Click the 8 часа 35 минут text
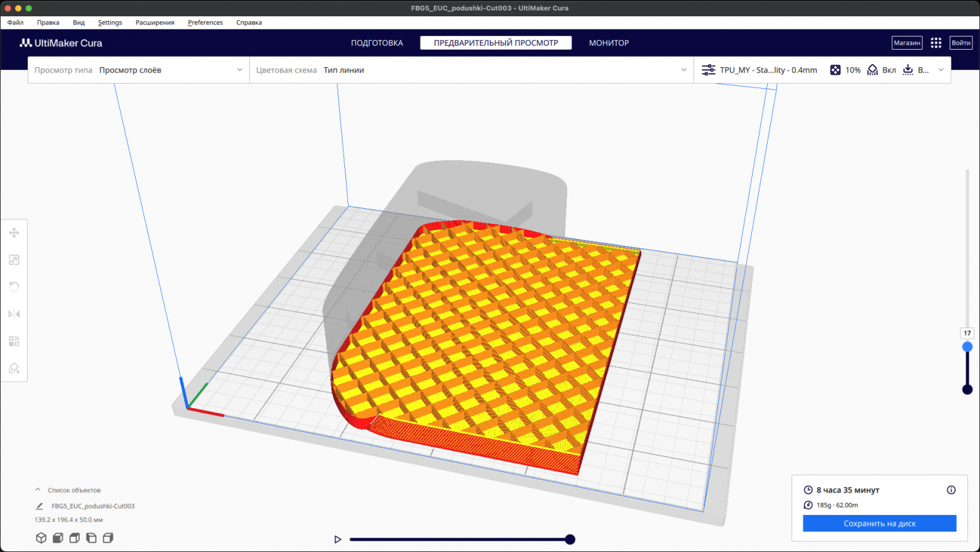This screenshot has height=552, width=980. click(847, 490)
